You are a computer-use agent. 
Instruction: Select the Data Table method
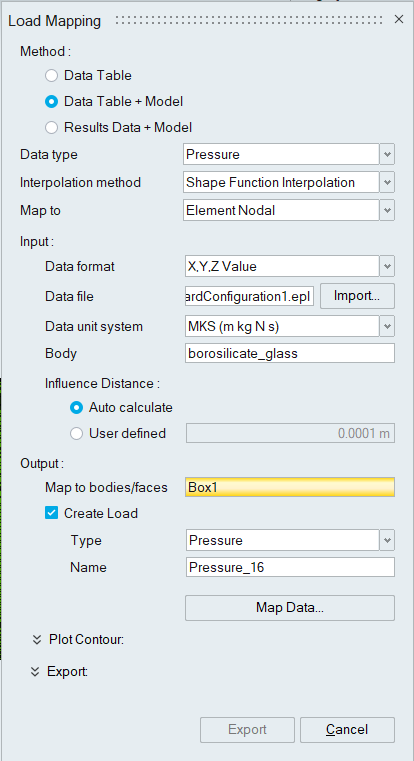[x=51, y=76]
